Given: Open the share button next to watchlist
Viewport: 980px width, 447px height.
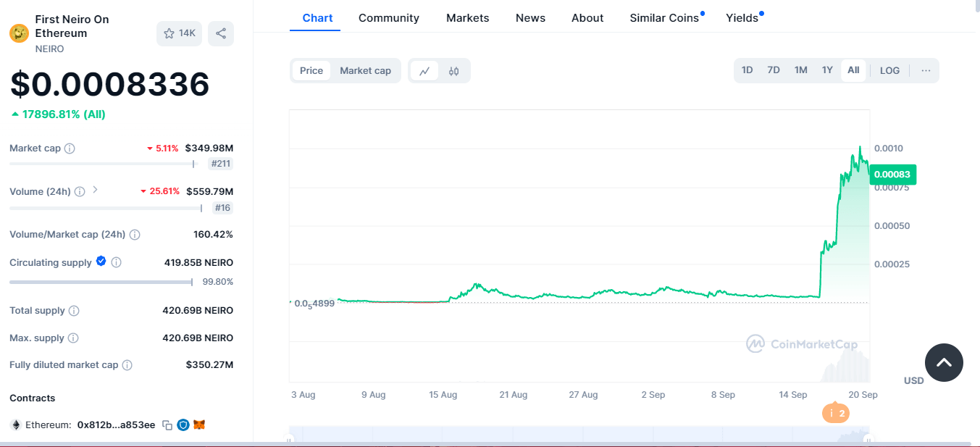Looking at the screenshot, I should 221,33.
